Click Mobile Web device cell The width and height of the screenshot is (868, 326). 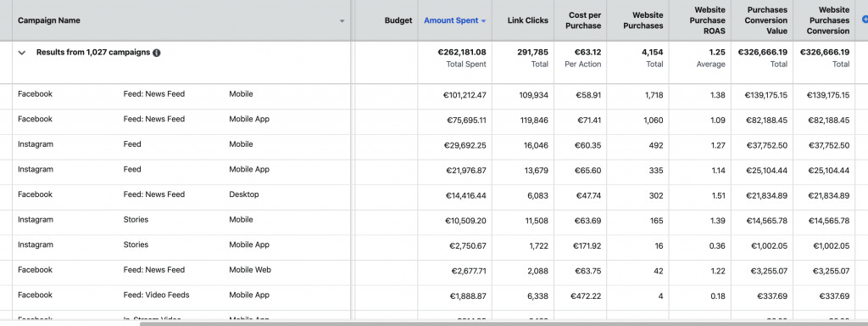(250, 270)
